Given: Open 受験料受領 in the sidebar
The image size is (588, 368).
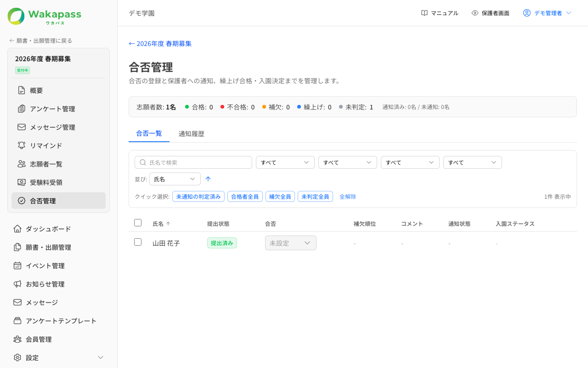Looking at the screenshot, I should click(58, 182).
